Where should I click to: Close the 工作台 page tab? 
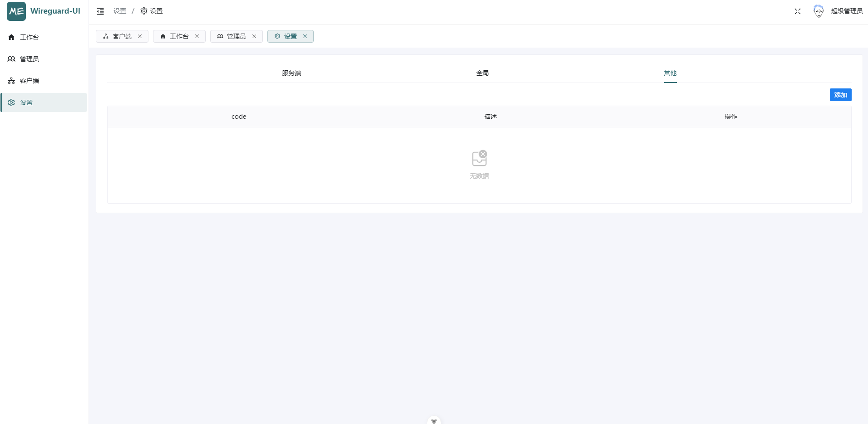(197, 36)
